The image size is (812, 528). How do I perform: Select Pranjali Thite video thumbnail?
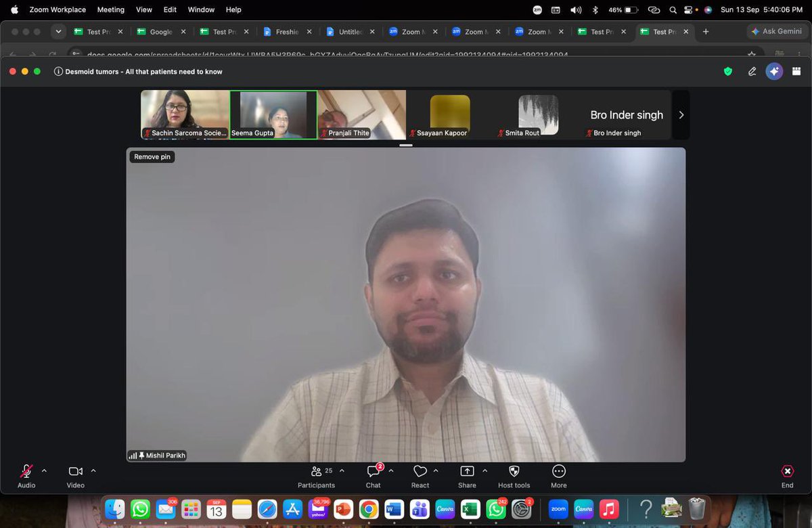[362, 115]
